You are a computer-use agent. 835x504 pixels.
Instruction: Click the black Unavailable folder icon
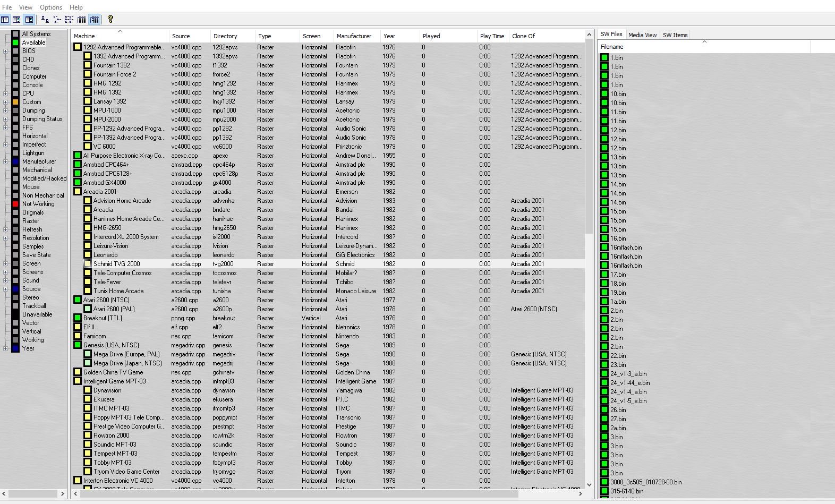15,314
